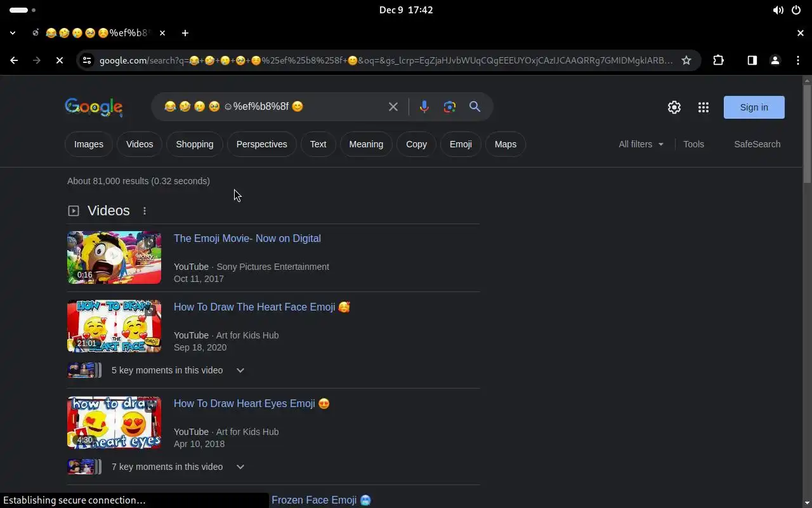The height and width of the screenshot is (508, 812).
Task: Toggle the browser side panel icon
Action: tap(752, 60)
